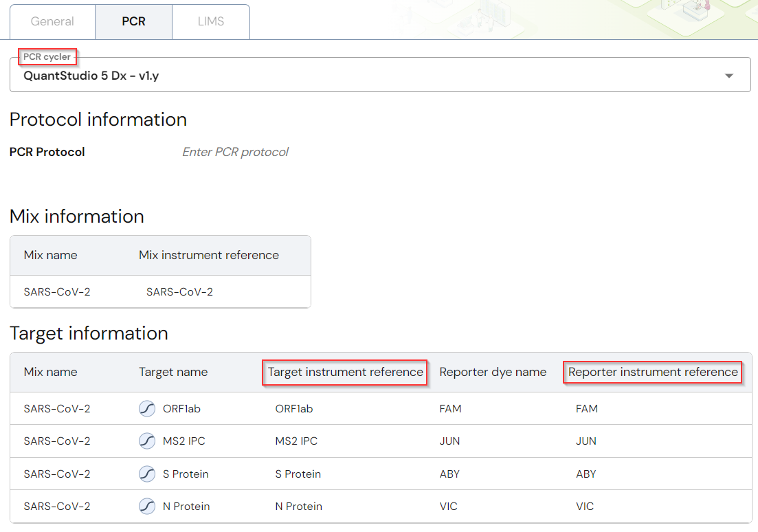
Task: Click the Mix name header in Target information
Action: 51,372
